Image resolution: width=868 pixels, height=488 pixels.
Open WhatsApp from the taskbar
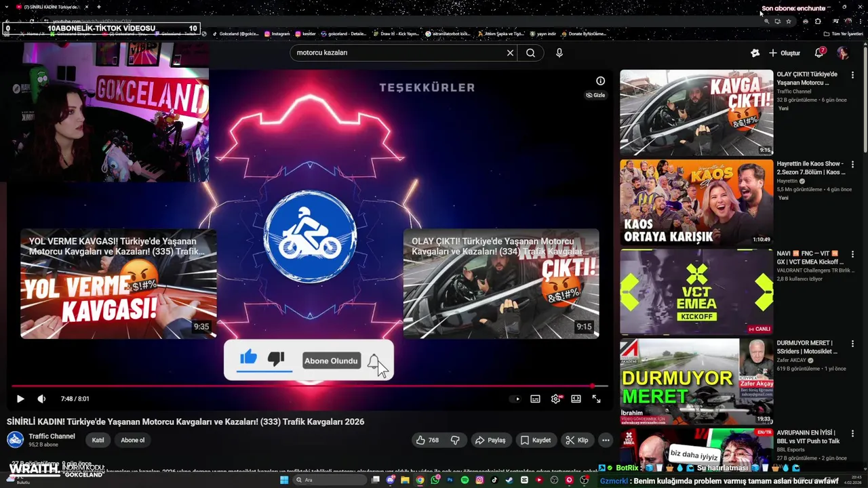tap(435, 480)
